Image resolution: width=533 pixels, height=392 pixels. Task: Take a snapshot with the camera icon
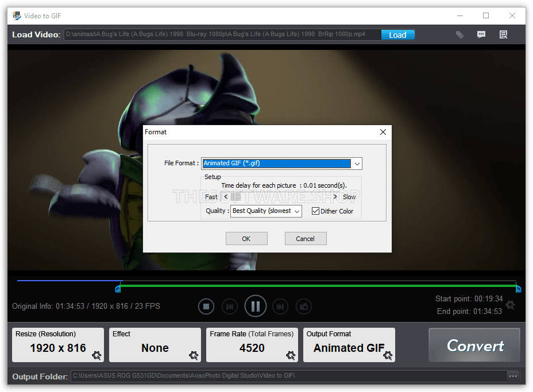(304, 306)
